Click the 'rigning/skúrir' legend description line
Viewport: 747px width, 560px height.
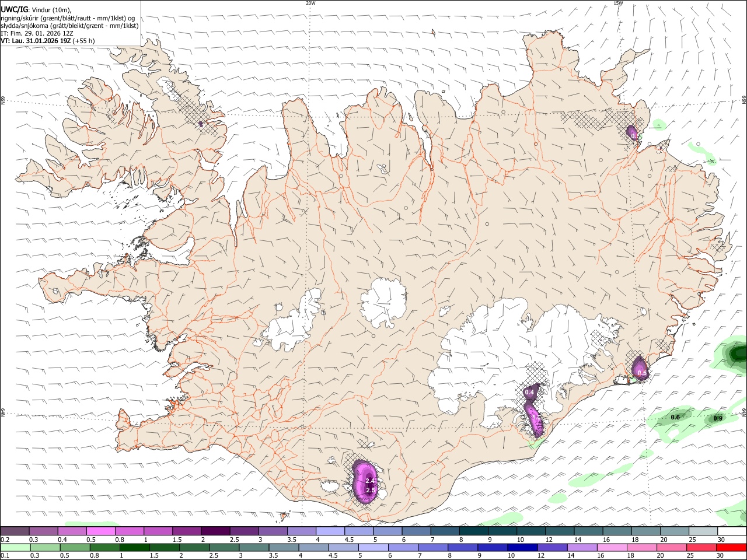pos(68,17)
